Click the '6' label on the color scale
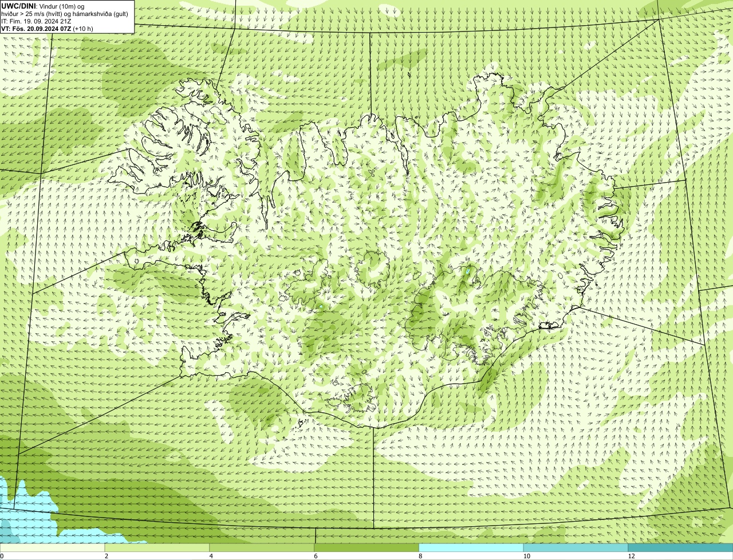 click(x=316, y=556)
